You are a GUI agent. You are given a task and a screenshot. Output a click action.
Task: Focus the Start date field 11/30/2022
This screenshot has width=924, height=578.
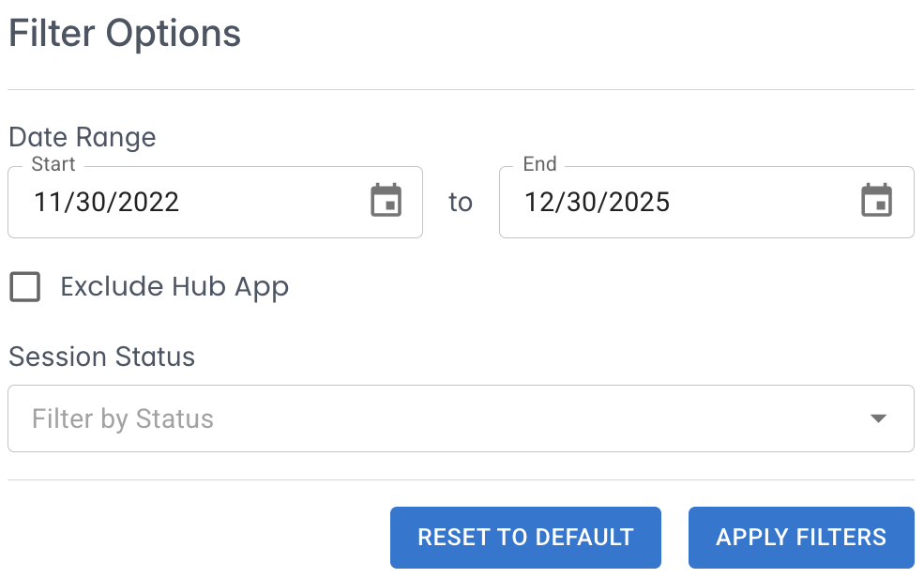click(188, 202)
